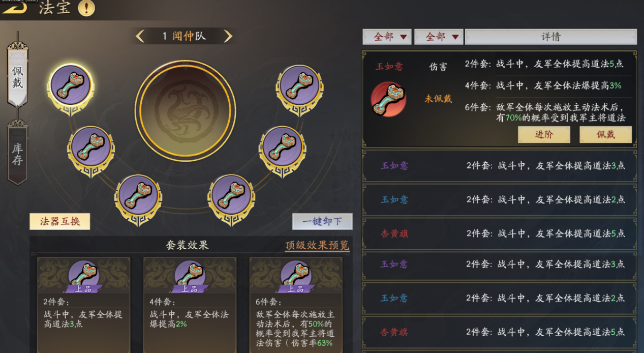Expand the second 全部 filter dropdown
The width and height of the screenshot is (644, 353).
point(439,37)
